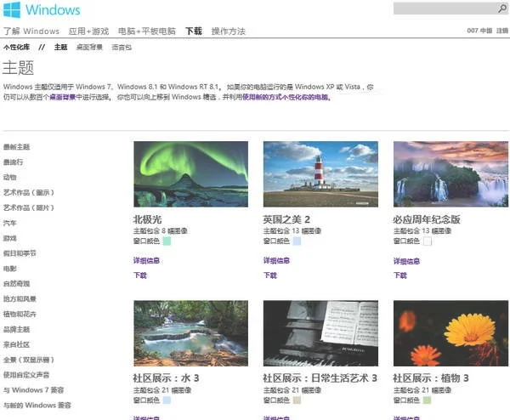Choose the 地方和风景 category

point(20,298)
